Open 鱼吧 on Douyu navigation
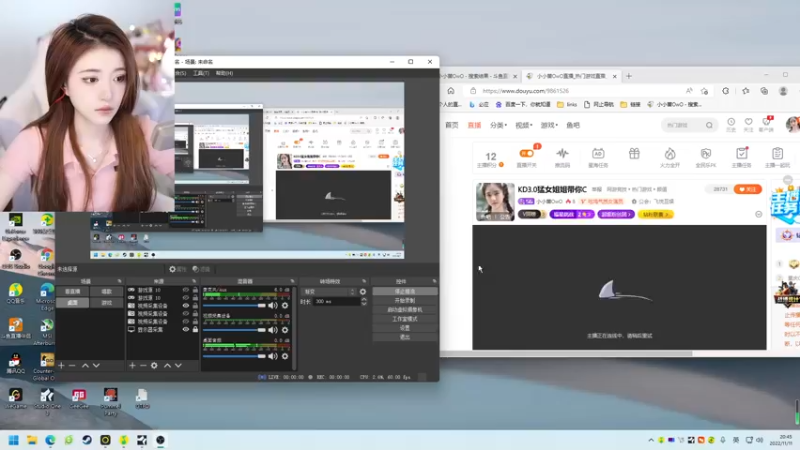 point(573,125)
